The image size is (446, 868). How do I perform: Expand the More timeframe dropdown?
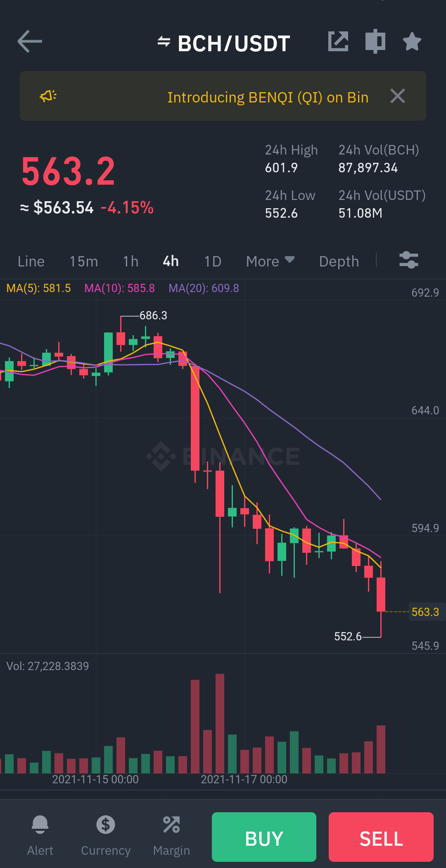[270, 261]
